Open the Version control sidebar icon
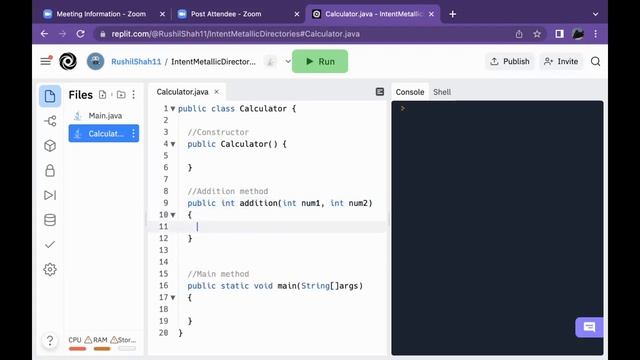This screenshot has height=360, width=640. (50, 121)
